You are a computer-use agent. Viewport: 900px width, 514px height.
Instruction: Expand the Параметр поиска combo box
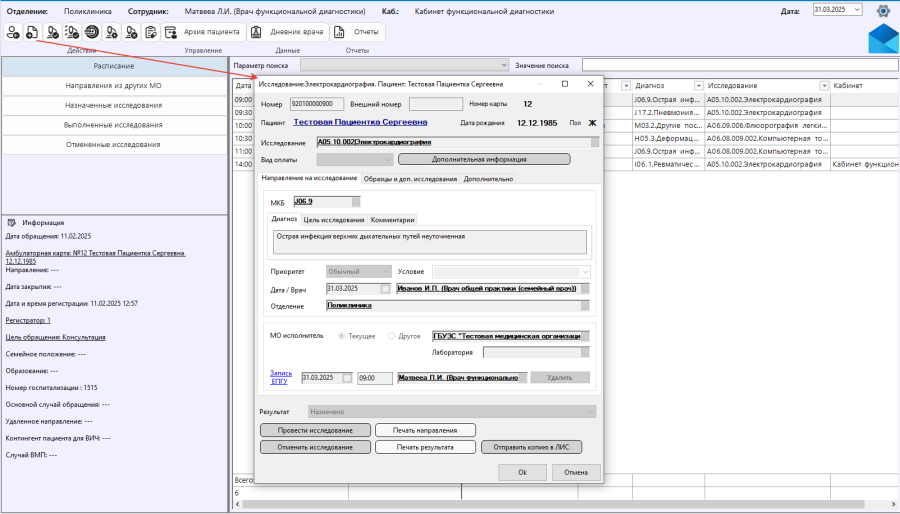coord(503,65)
